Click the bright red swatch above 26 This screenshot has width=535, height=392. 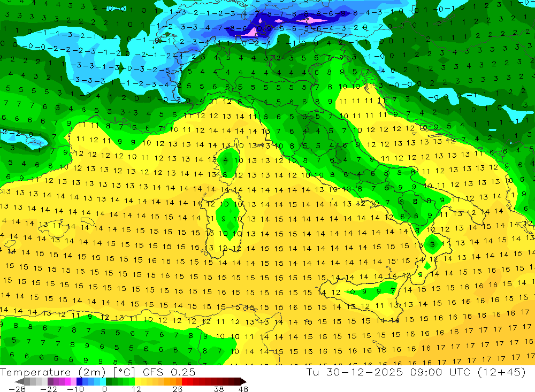[x=185, y=381]
